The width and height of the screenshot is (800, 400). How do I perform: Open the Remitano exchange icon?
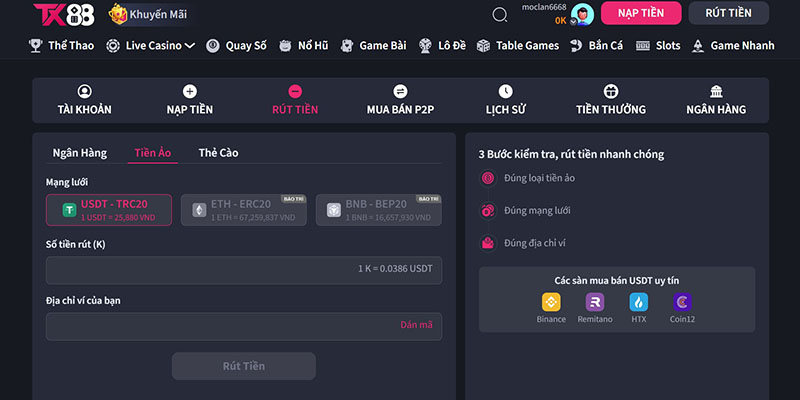click(595, 303)
